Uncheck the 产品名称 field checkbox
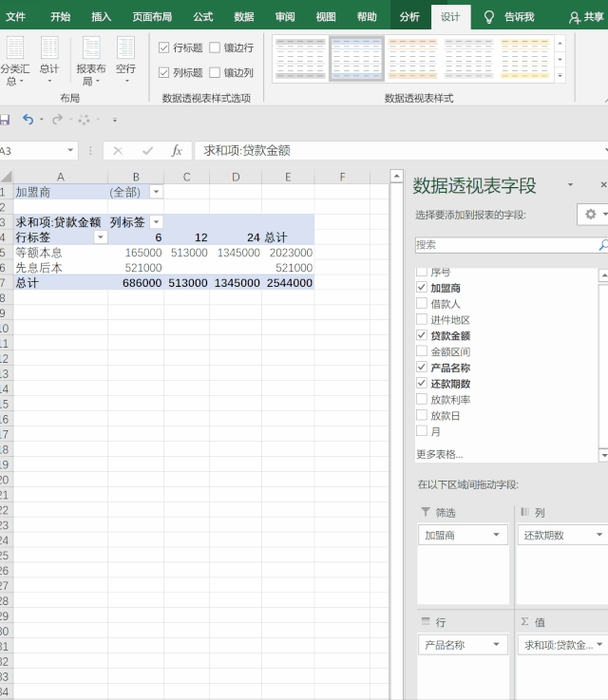This screenshot has width=608, height=700. pyautogui.click(x=422, y=368)
